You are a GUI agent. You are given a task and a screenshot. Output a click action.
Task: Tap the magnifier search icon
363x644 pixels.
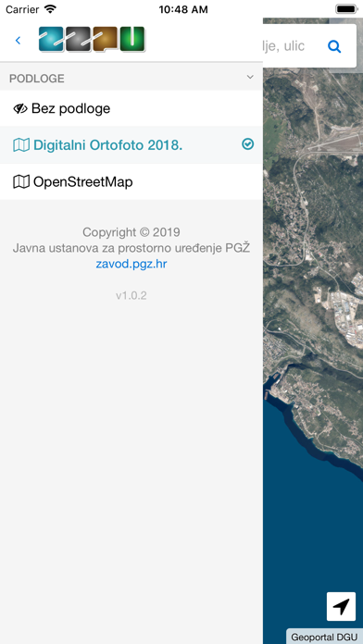(x=334, y=46)
